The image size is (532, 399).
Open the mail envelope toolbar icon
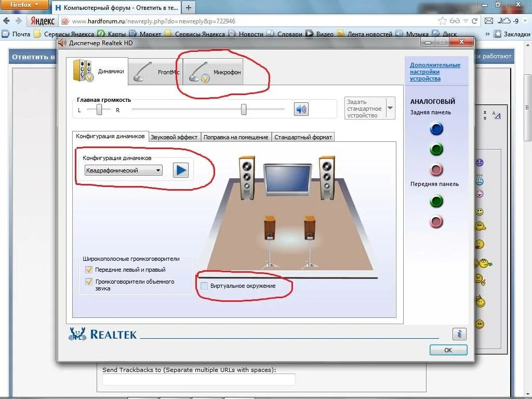(489, 21)
